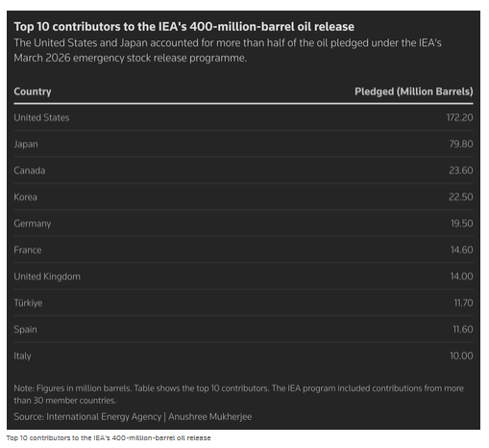Click the Anushree Mukherjee author credit
Screen dimensions: 489x448
[210, 417]
